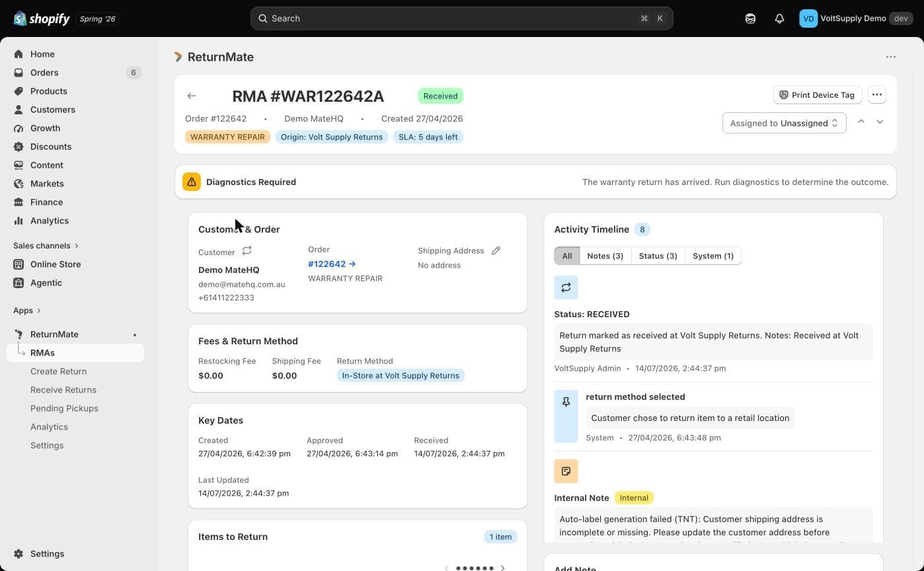Click Orders count badge 6
This screenshot has width=924, height=571.
134,73
